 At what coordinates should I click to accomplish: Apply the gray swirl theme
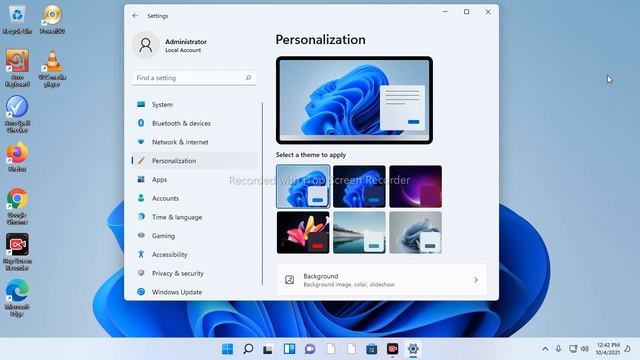416,233
